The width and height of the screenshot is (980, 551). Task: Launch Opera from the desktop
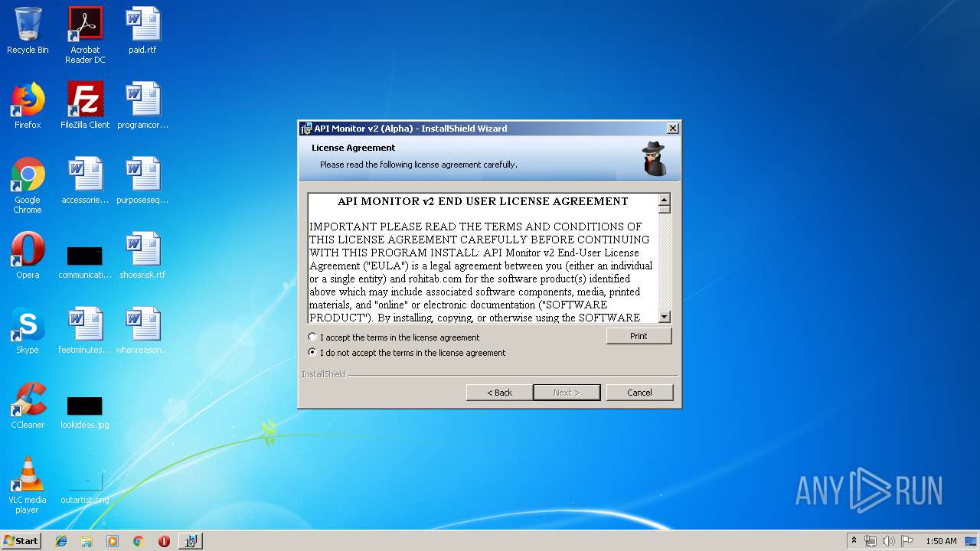(x=28, y=256)
